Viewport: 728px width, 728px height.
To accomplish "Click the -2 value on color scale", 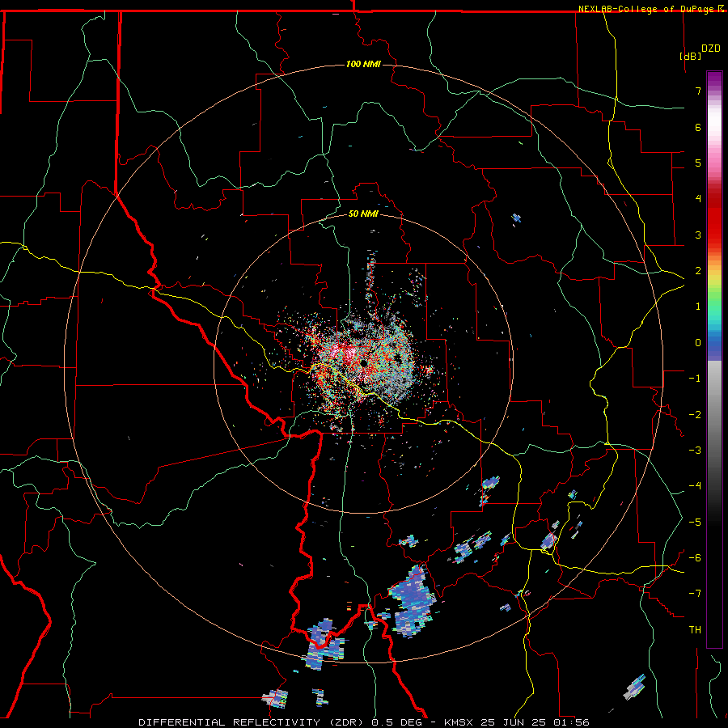I will tap(695, 415).
